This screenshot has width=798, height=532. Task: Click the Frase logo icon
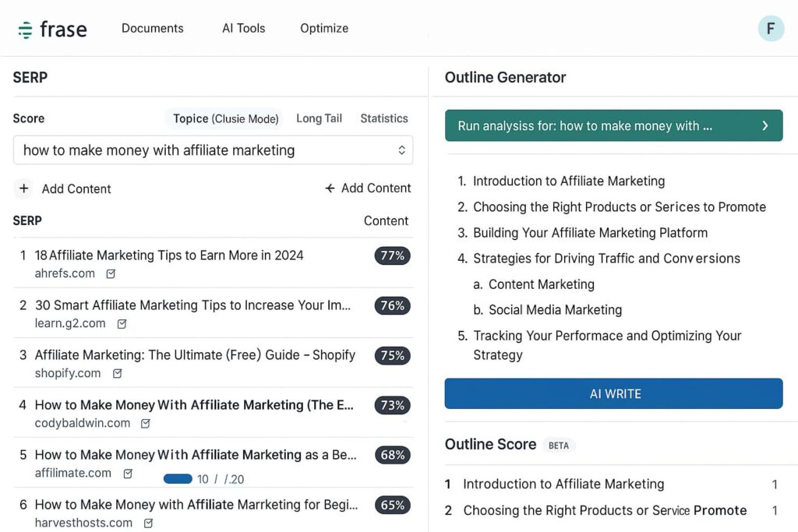tap(26, 30)
